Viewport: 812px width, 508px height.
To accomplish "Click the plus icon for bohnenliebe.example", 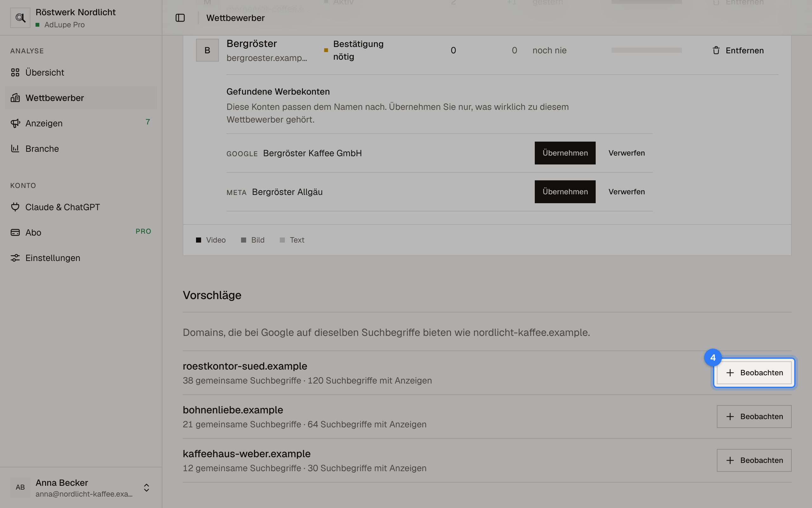I will click(x=730, y=417).
